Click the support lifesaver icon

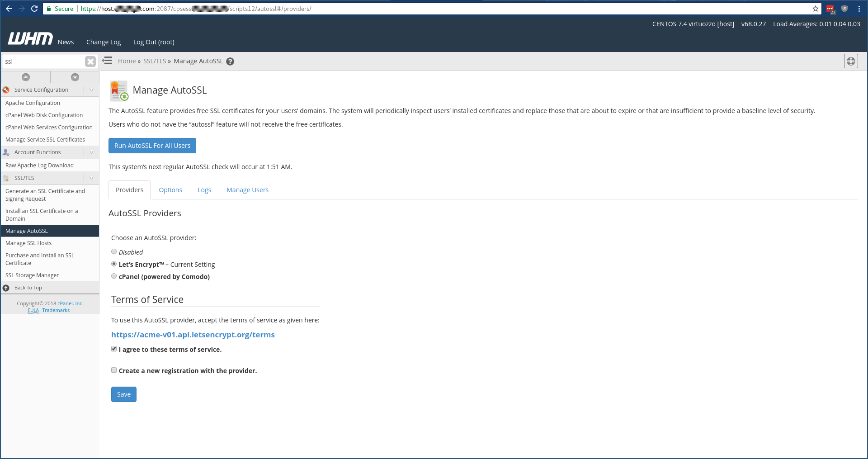850,61
